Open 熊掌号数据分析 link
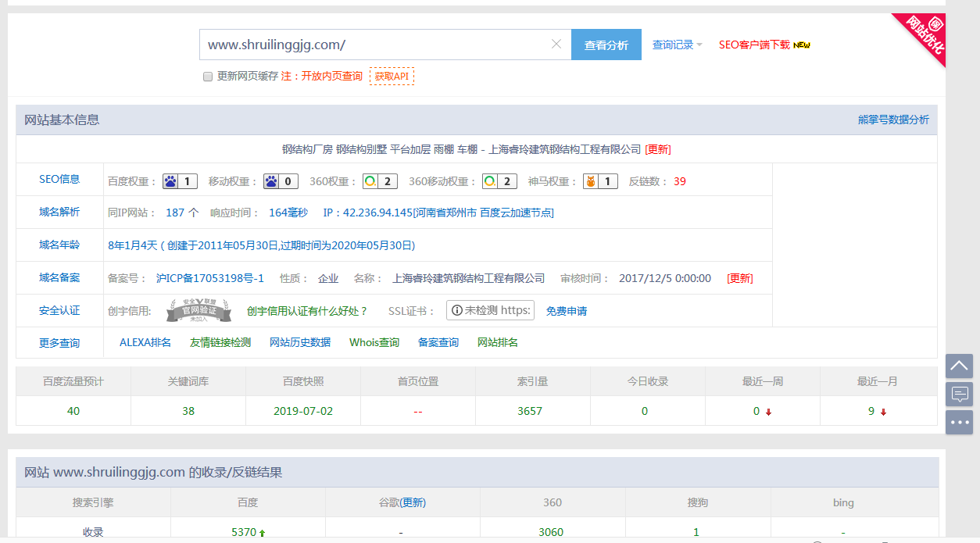The image size is (980, 543). click(893, 120)
